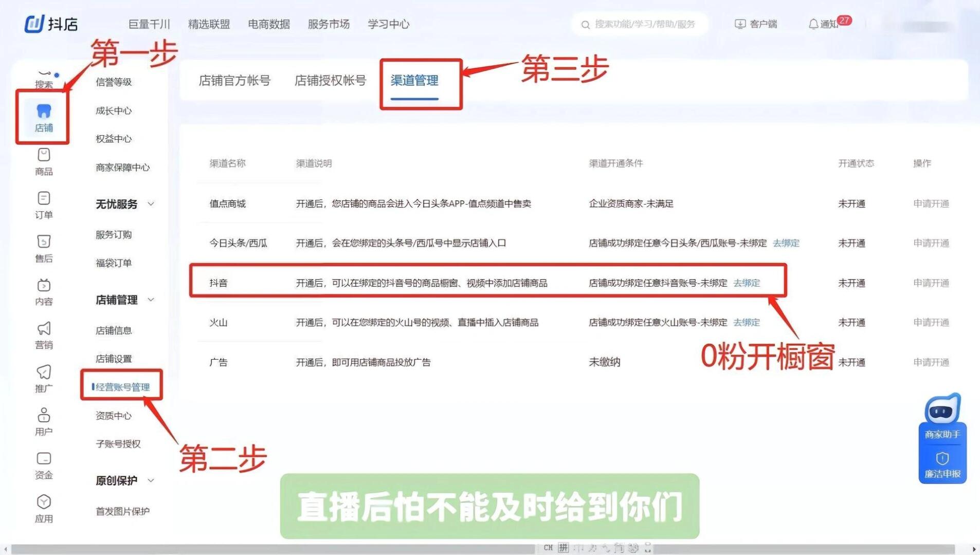Viewport: 980px width, 555px height.
Task: Open the 商家助手 robot icon
Action: coord(942,410)
